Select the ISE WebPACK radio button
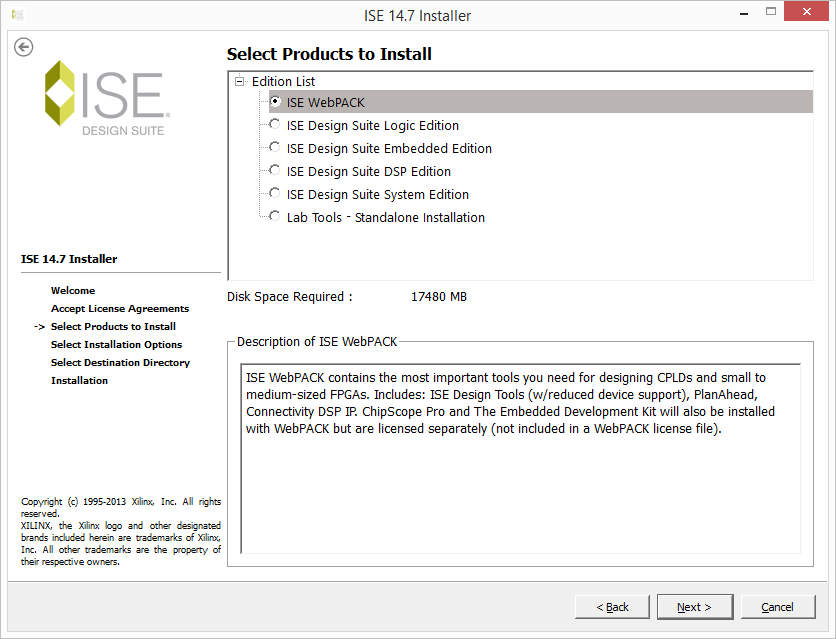This screenshot has width=836, height=639. point(275,101)
